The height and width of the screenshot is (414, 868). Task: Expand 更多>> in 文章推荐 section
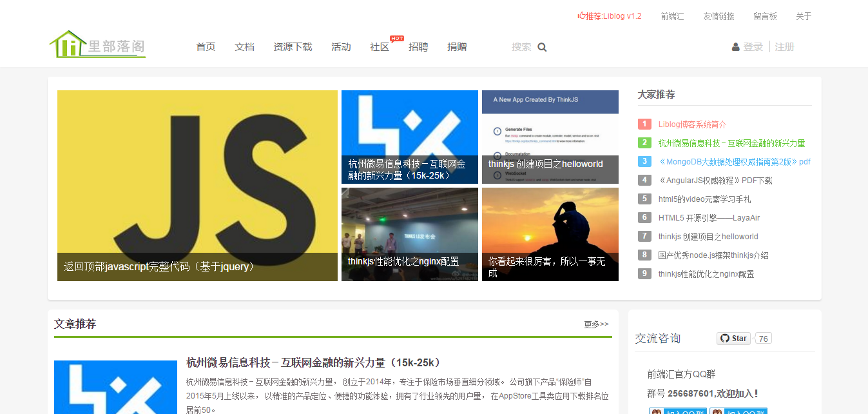pos(596,324)
